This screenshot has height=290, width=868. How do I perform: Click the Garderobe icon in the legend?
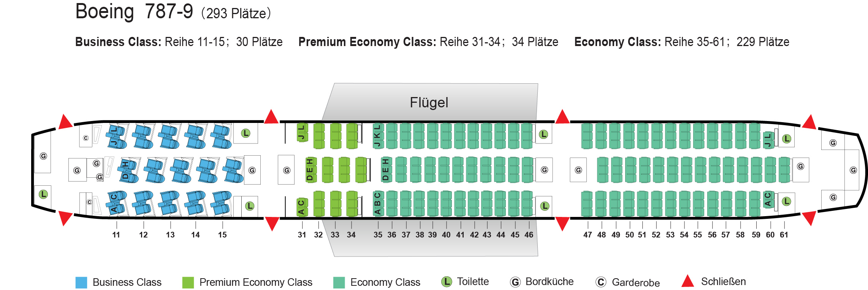pos(600,282)
